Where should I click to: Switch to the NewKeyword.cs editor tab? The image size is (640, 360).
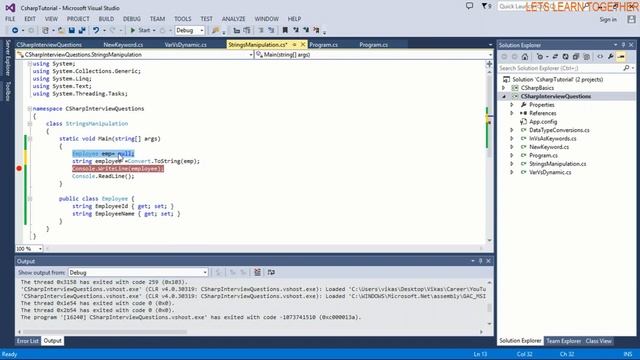123,45
